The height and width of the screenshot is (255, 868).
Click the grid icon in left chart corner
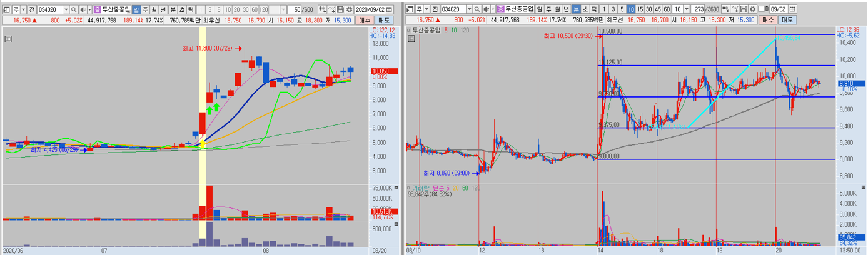click(8, 39)
